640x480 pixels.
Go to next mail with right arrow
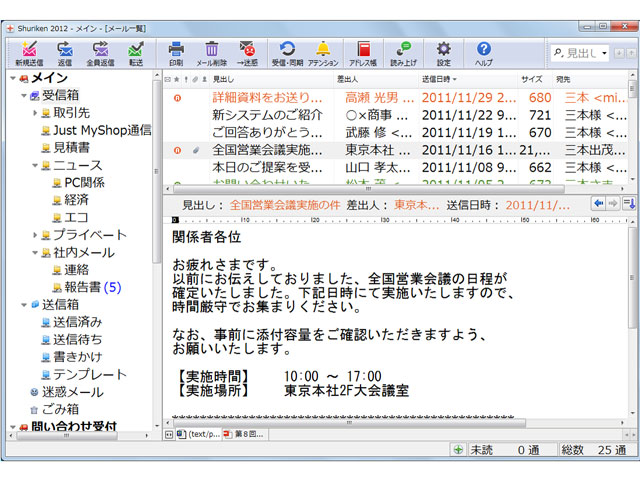pyautogui.click(x=613, y=203)
